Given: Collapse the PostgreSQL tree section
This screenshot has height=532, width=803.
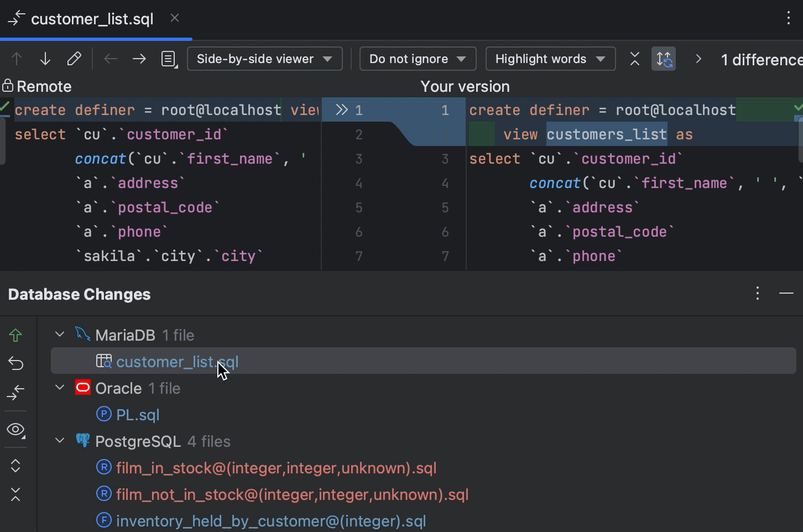Looking at the screenshot, I should pos(59,441).
